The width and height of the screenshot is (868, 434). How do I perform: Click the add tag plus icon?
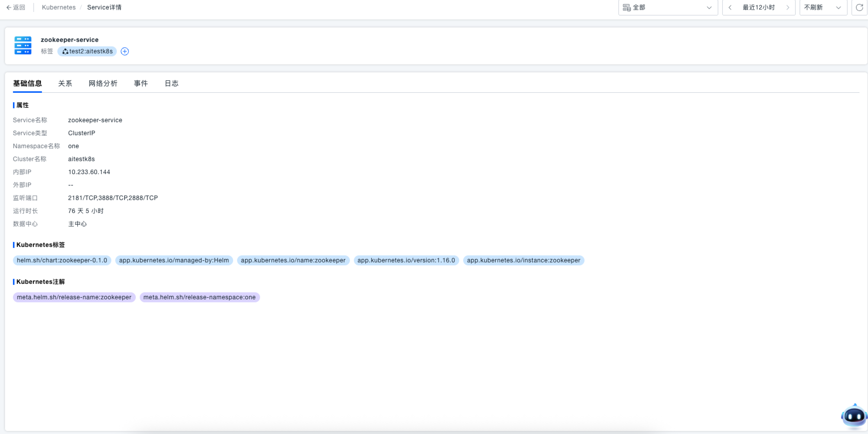125,51
